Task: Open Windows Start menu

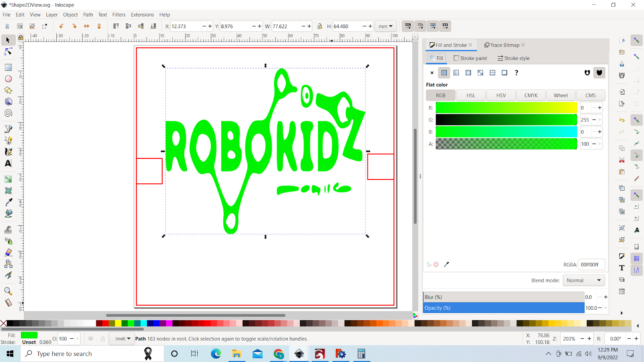Action: coord(10,354)
